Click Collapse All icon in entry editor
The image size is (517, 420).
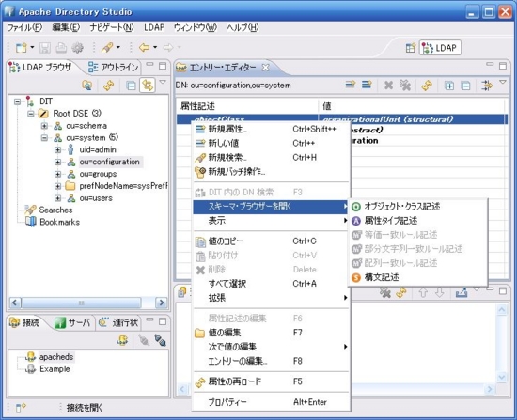point(465,86)
